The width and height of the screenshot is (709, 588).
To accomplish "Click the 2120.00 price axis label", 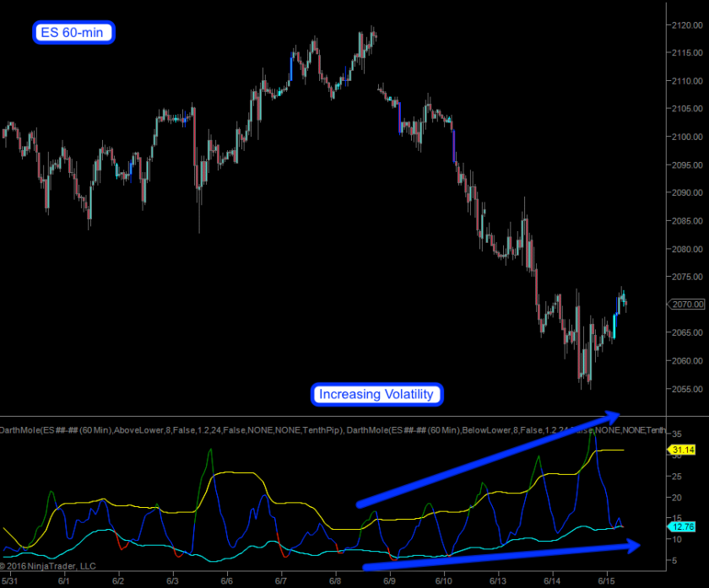I will [687, 24].
